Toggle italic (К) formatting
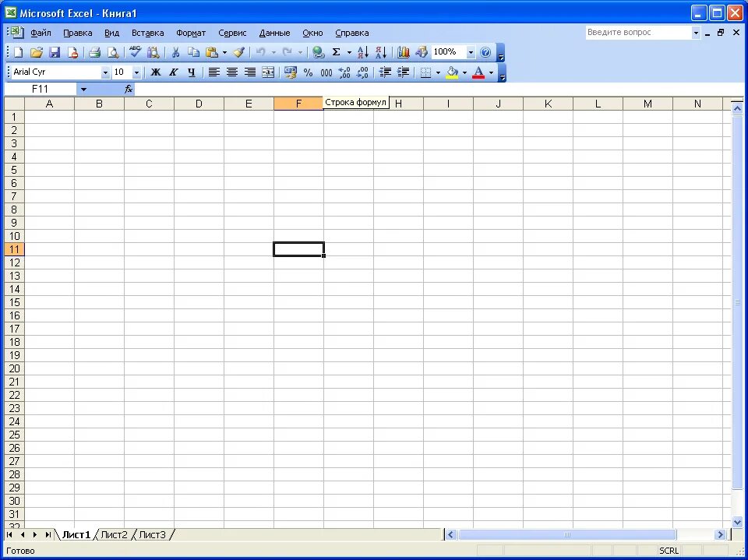 click(173, 72)
